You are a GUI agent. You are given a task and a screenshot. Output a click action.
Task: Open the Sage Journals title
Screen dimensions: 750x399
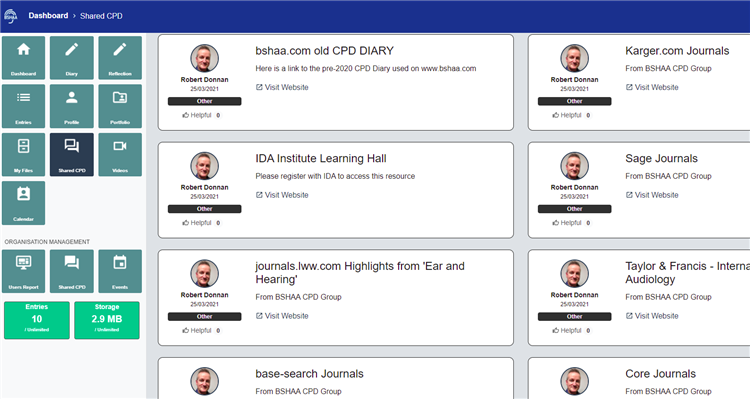(x=662, y=158)
